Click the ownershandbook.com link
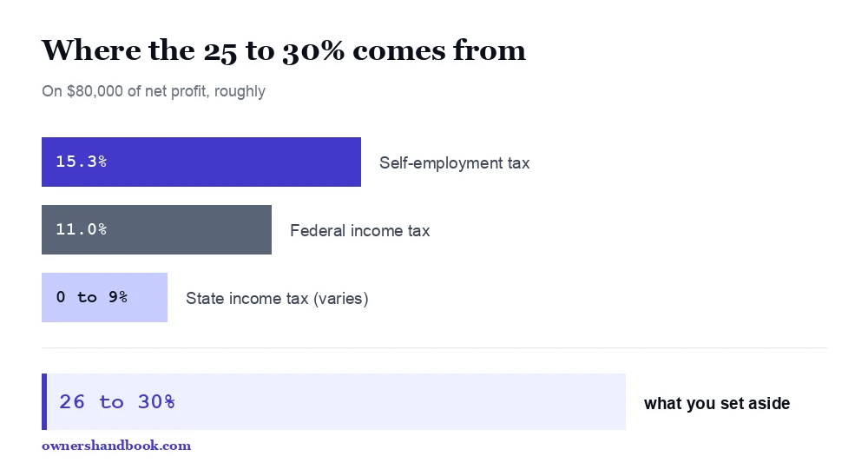Viewport: 868px width, 476px height. (116, 446)
